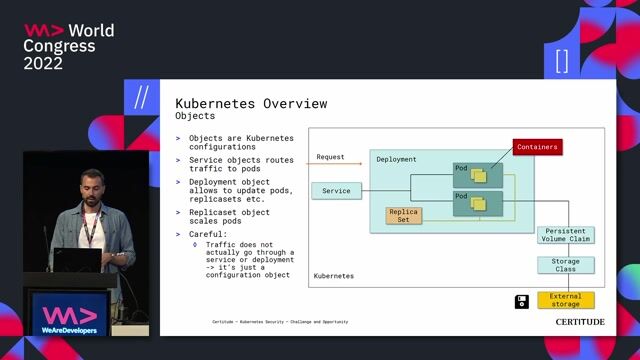Click the Kubernetes label inside the diagram frame
Image resolution: width=640 pixels, height=360 pixels.
coord(333,276)
